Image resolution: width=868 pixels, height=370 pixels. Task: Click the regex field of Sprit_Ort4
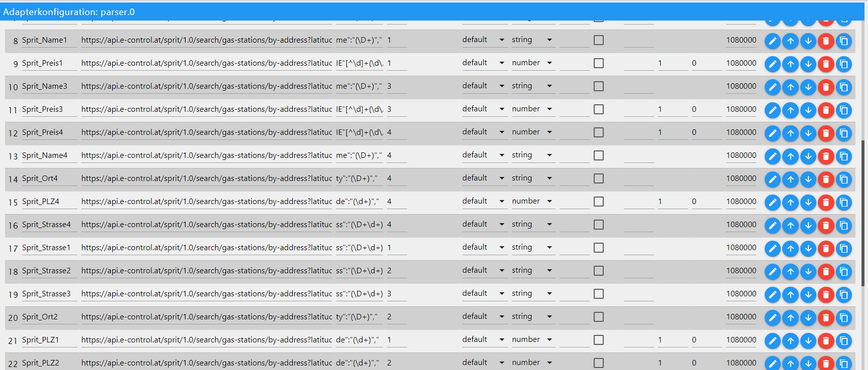(360, 178)
